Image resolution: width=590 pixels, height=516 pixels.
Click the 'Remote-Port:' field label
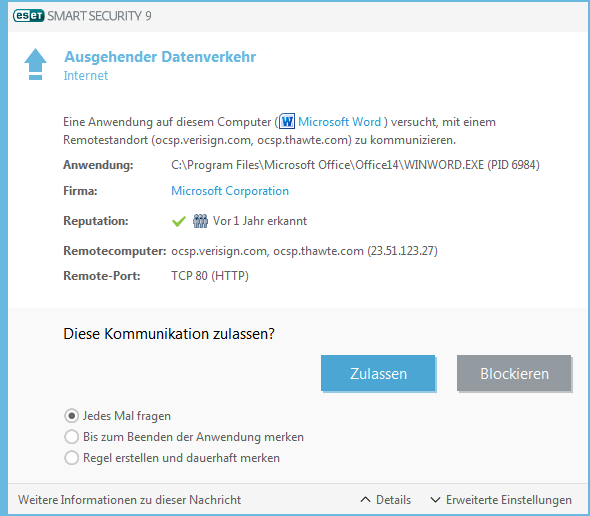102,276
